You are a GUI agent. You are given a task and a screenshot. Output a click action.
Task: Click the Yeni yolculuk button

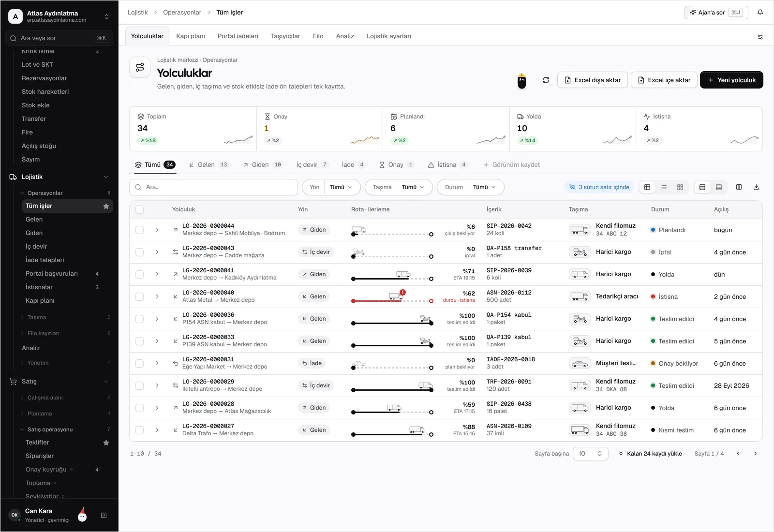tap(731, 80)
